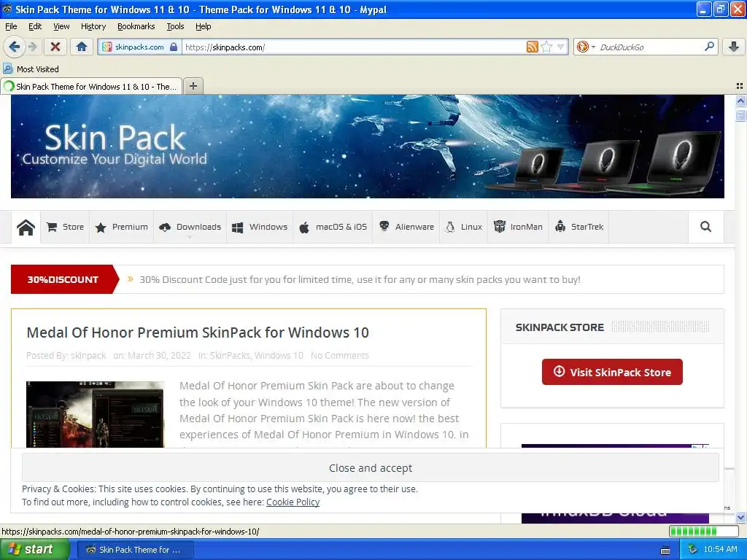747x560 pixels.
Task: Open the downloads arrow button
Action: tap(734, 47)
